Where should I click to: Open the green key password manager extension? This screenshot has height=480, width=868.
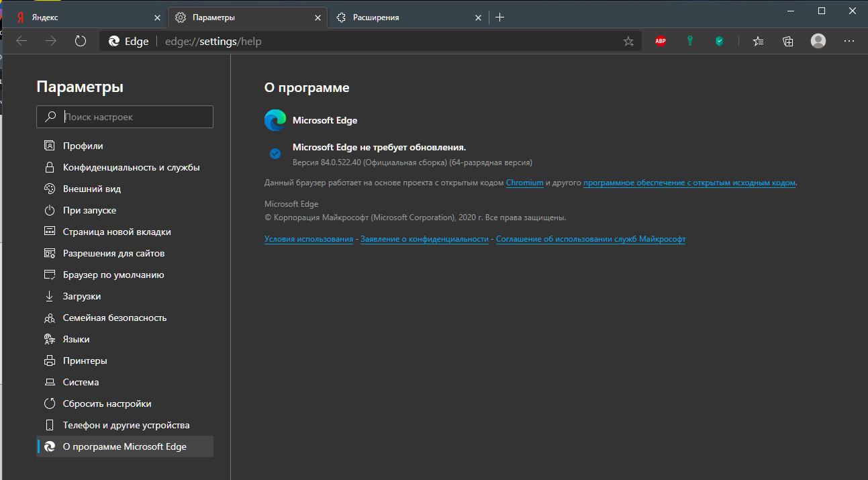(x=689, y=41)
